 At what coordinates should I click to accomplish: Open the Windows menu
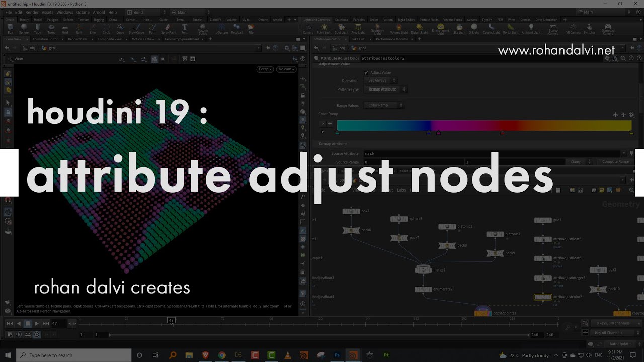pyautogui.click(x=64, y=12)
